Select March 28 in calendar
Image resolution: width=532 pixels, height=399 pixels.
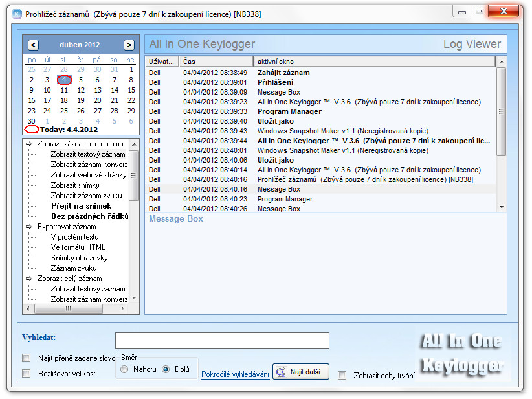64,69
